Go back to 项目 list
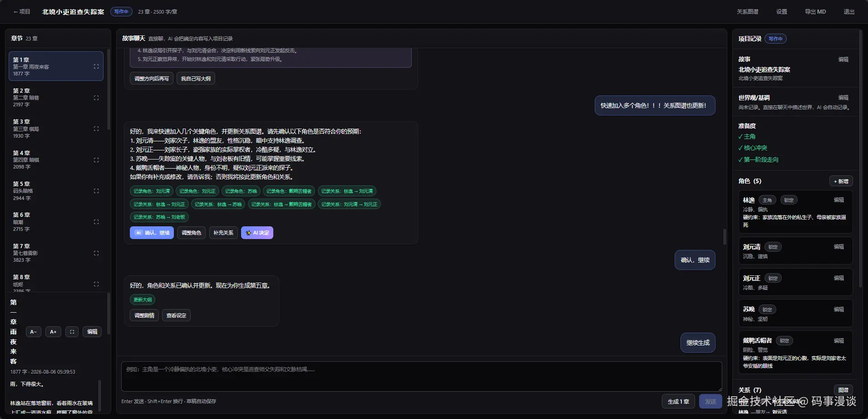 (x=22, y=12)
